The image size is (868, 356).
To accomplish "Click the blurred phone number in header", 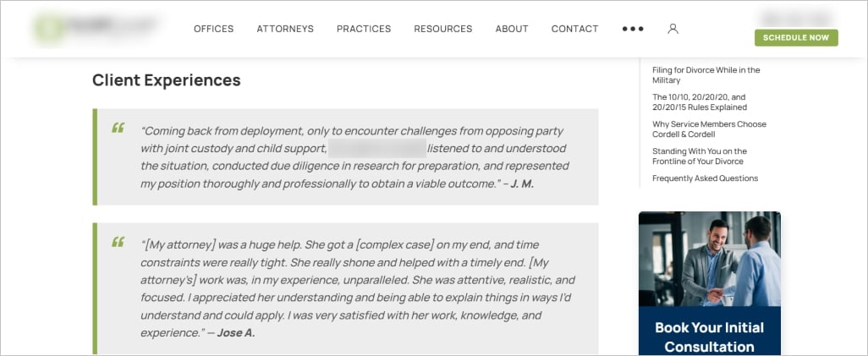I will point(796,17).
